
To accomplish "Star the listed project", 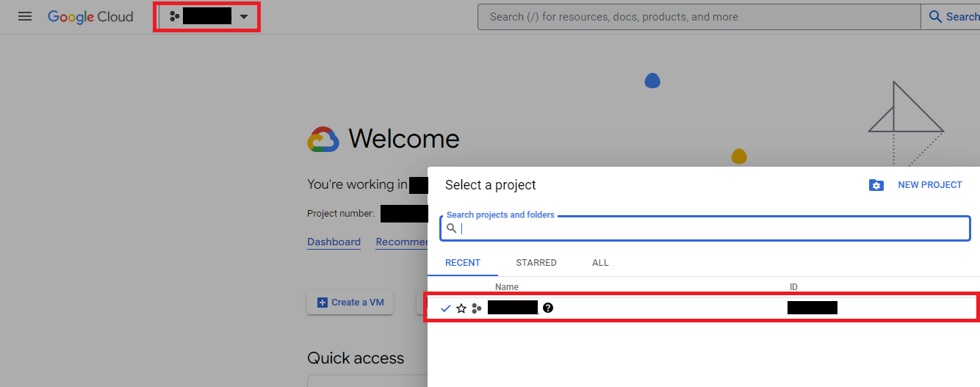I will click(461, 308).
